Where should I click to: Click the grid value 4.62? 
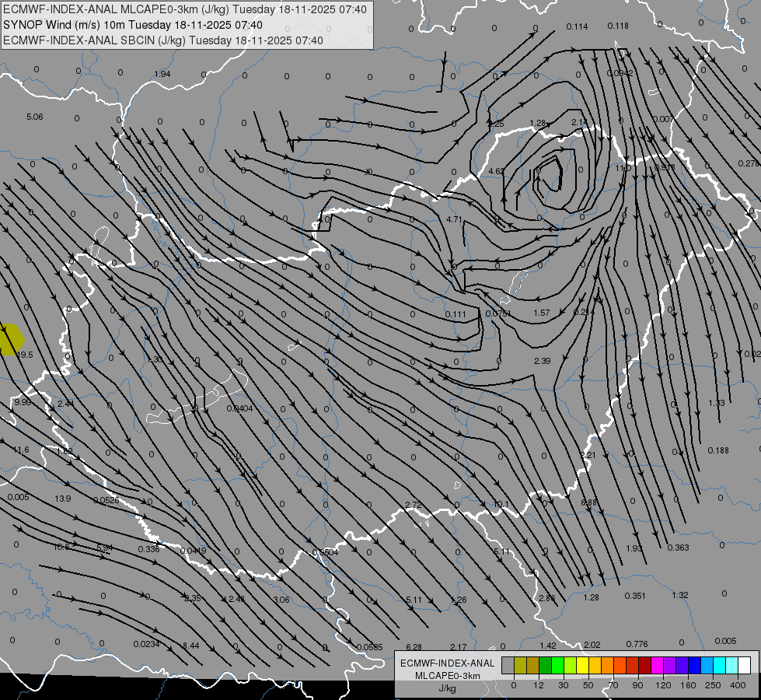tap(496, 171)
